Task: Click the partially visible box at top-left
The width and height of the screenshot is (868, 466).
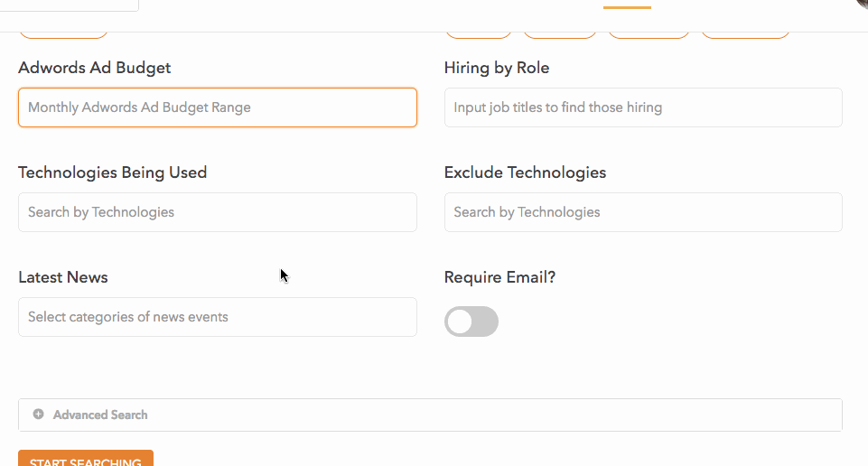Action: (70, 5)
